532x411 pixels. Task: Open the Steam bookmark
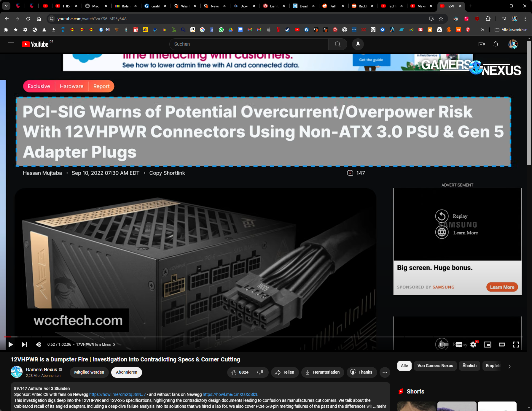pyautogui.click(x=288, y=30)
